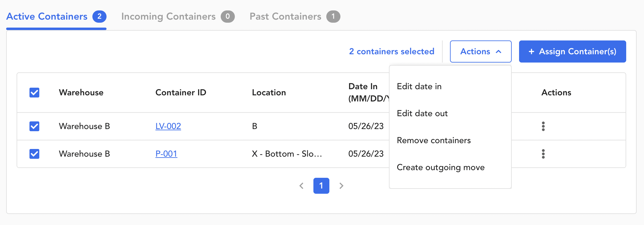Switch to Past Containers tab
Viewport: 644px width, 225px height.
[x=285, y=17]
